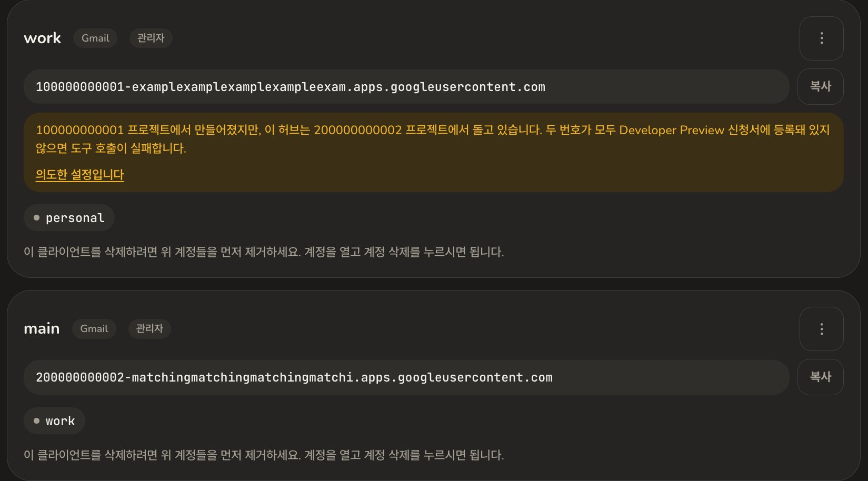Click the 관리자 tag next to main
The height and width of the screenshot is (481, 868).
(x=150, y=328)
